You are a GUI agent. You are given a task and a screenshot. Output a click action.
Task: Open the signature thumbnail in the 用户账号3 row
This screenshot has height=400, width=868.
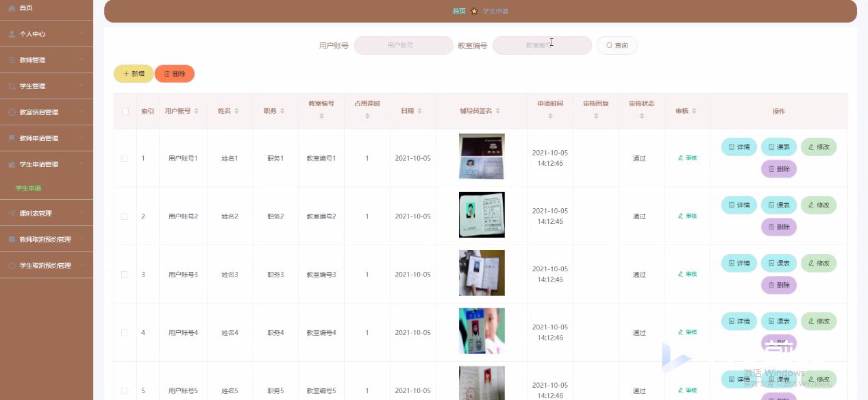click(x=482, y=273)
